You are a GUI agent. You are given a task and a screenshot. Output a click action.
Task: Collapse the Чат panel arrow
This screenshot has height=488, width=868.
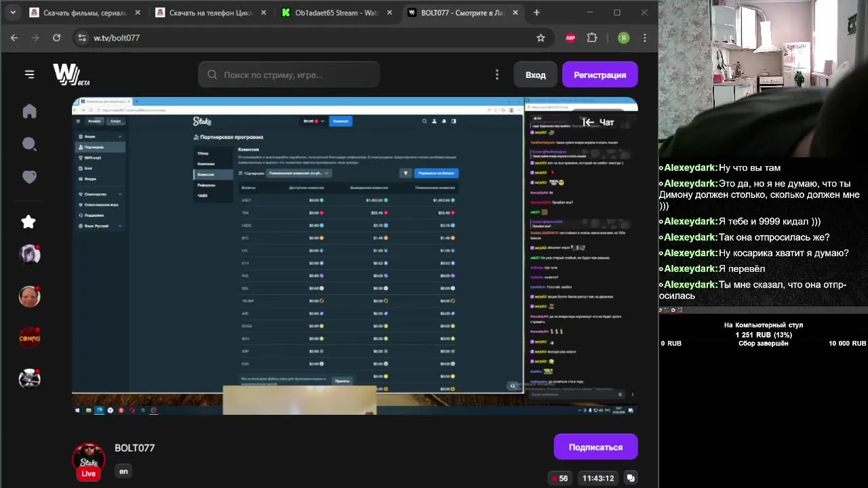click(x=589, y=123)
